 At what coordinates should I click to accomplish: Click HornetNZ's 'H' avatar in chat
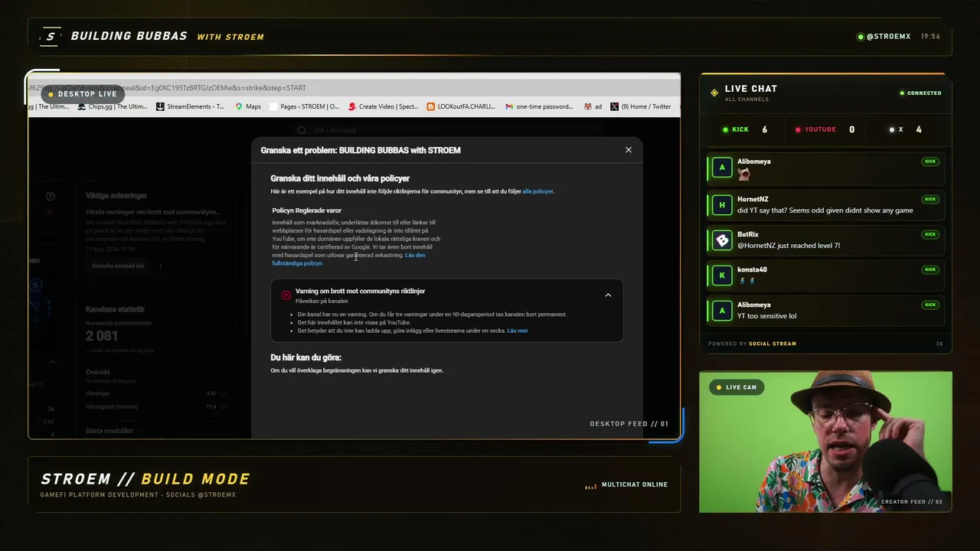tap(722, 204)
